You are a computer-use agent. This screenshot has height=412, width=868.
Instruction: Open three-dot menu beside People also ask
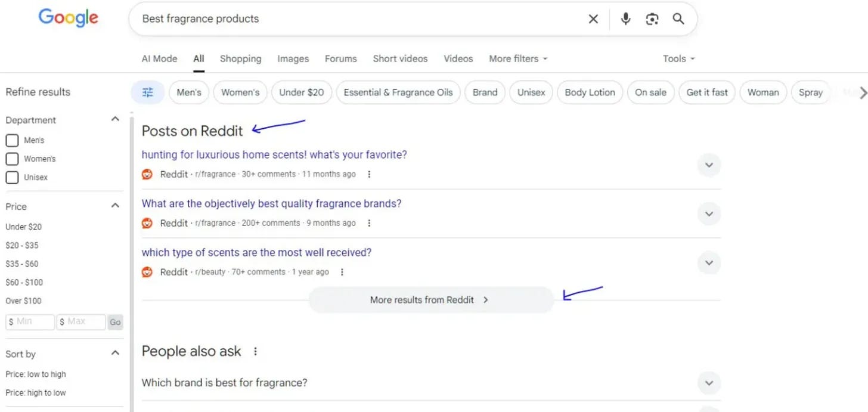[x=256, y=351]
